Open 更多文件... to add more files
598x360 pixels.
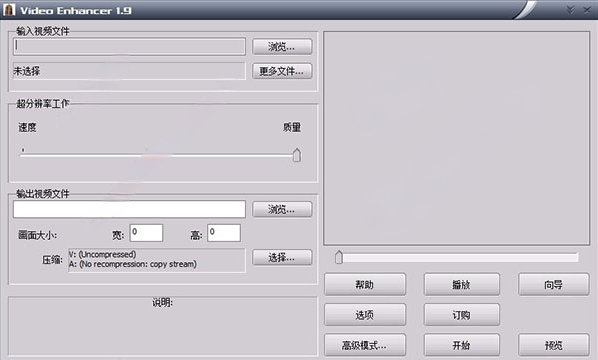(x=282, y=71)
